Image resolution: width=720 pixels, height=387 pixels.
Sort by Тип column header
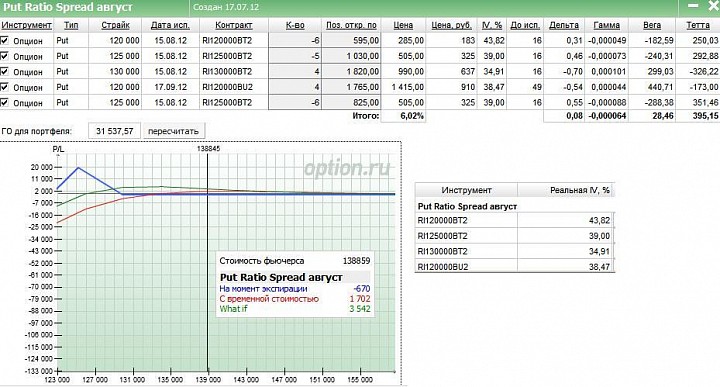(x=71, y=25)
